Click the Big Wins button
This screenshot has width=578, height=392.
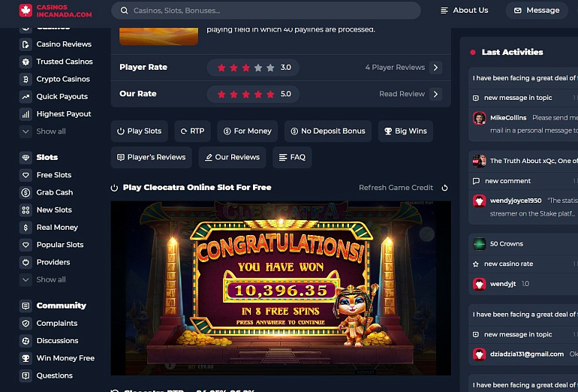coord(405,131)
